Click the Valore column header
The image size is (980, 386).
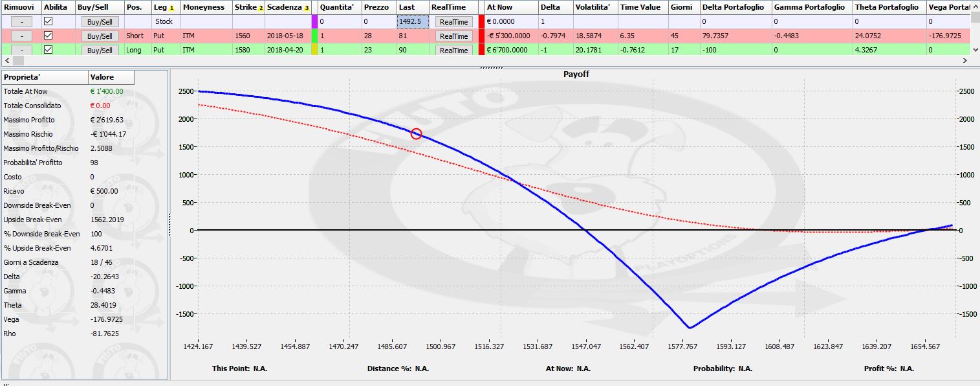111,77
